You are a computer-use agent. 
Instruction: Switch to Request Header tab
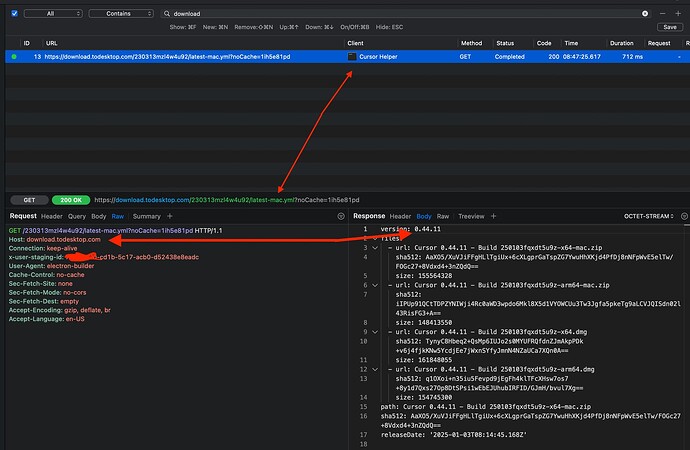coord(51,216)
